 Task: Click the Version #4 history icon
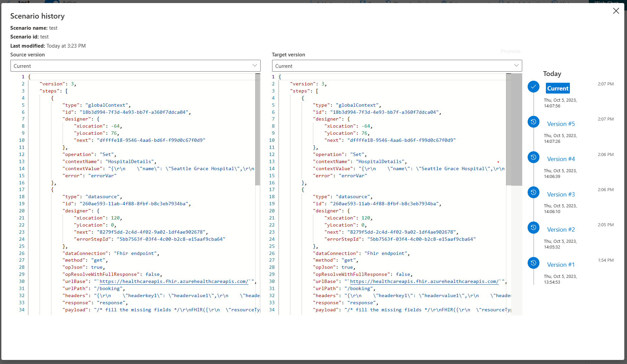coord(533,157)
